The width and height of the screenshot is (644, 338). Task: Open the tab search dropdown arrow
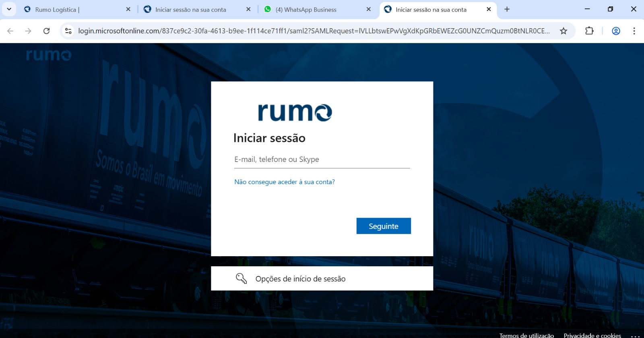tap(9, 9)
